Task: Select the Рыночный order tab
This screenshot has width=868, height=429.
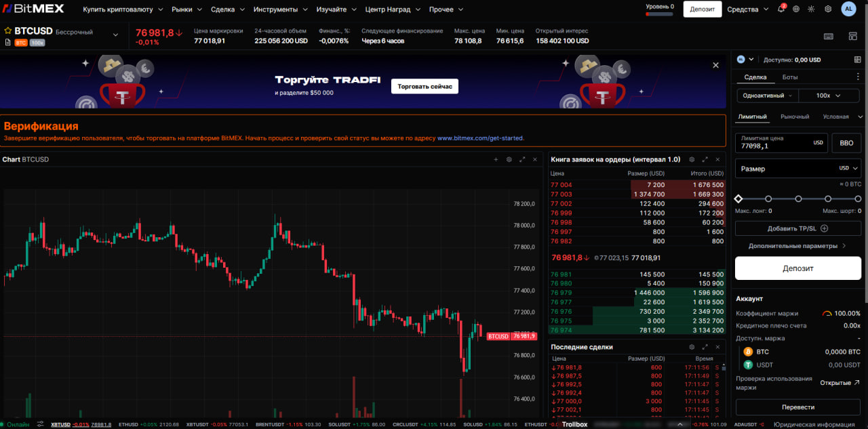Action: point(795,117)
